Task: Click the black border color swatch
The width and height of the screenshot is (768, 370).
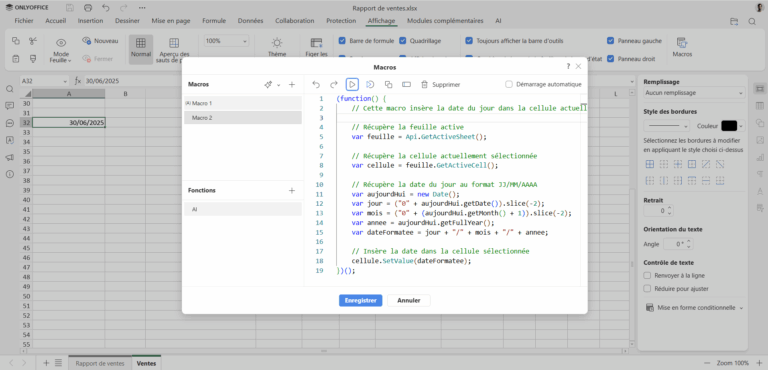Action: pyautogui.click(x=729, y=126)
